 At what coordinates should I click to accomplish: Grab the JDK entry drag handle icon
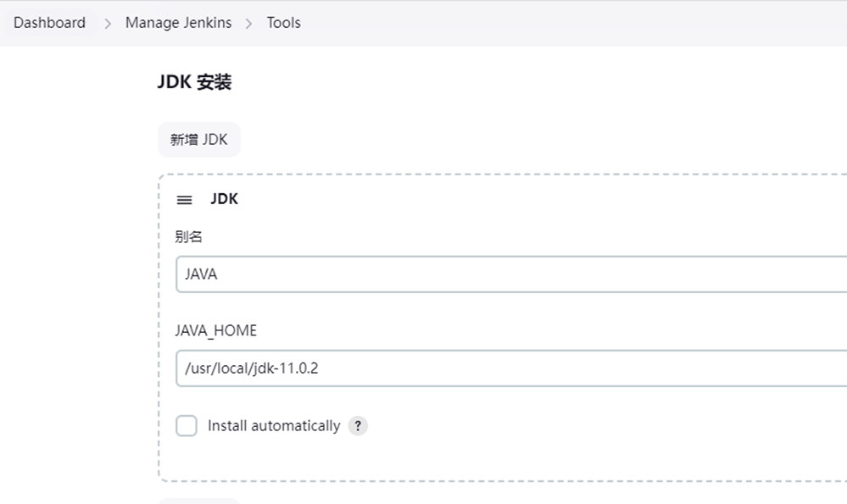184,200
